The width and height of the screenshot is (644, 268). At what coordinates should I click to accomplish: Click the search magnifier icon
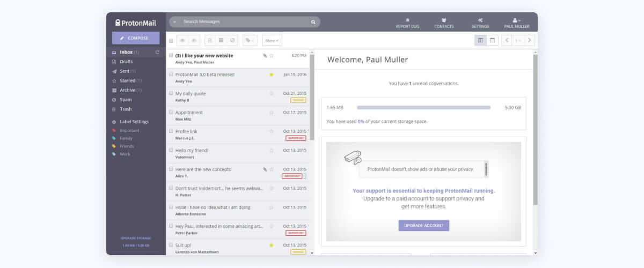[x=313, y=22]
